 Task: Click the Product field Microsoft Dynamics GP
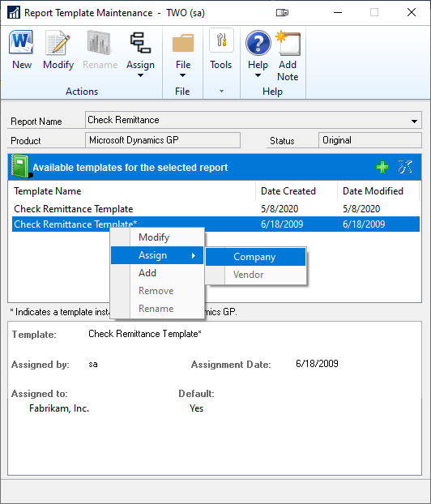click(163, 140)
